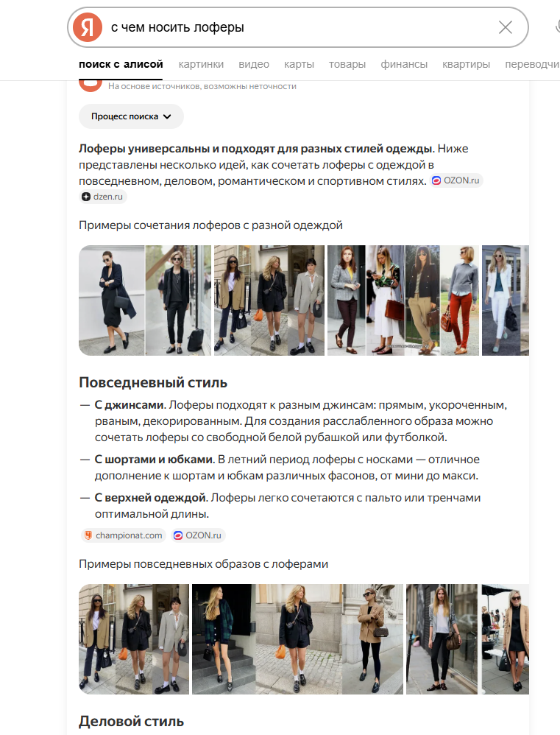Clear the search query with X icon
The image size is (560, 735).
click(506, 27)
